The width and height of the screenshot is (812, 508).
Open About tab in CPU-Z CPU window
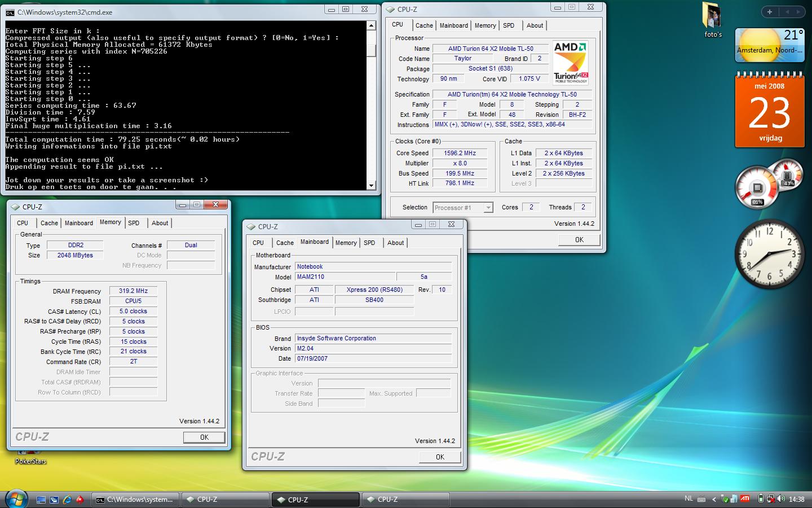pos(535,25)
